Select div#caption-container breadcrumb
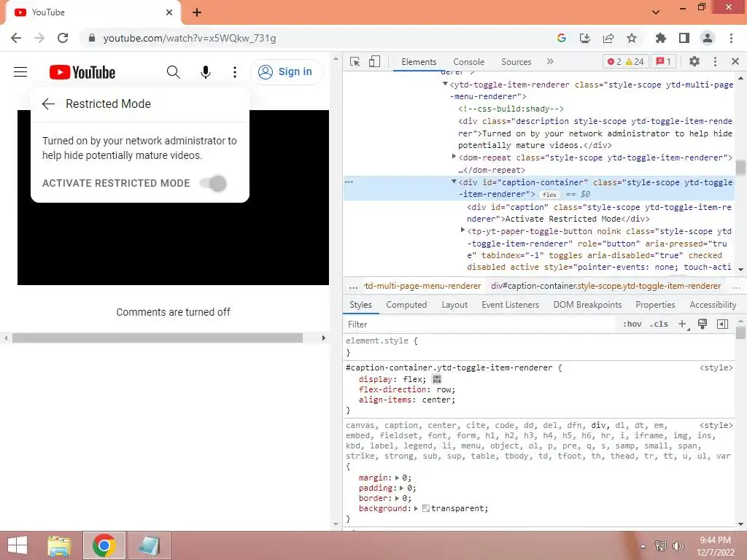This screenshot has height=560, width=747. point(605,286)
